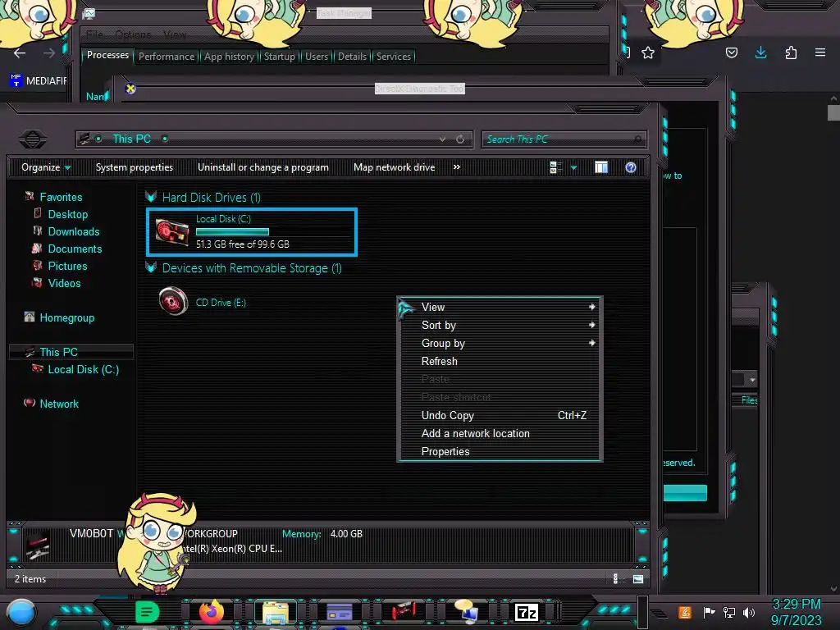The image size is (840, 630).
Task: Choose Properties from the context menu
Action: (x=500, y=452)
